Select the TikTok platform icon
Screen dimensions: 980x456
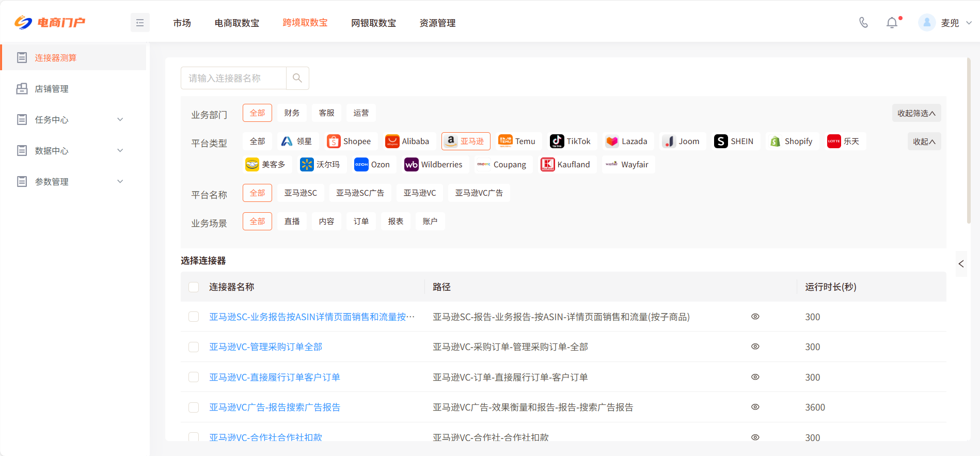(557, 141)
